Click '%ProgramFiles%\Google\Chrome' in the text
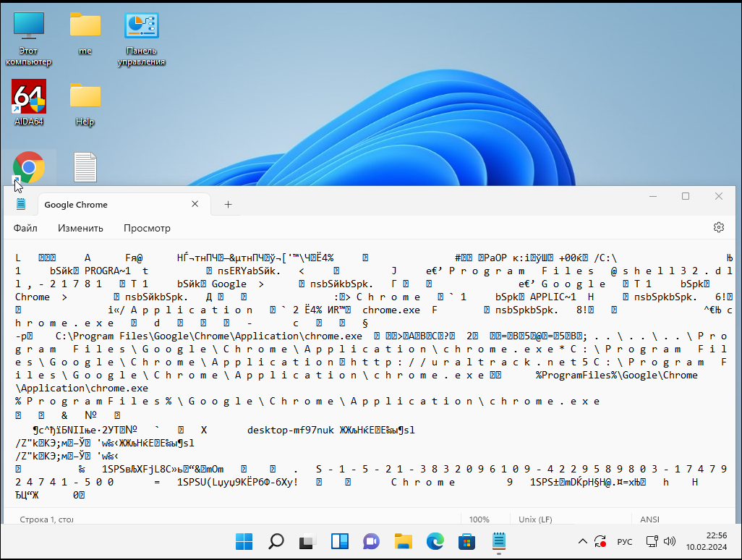 click(617, 375)
